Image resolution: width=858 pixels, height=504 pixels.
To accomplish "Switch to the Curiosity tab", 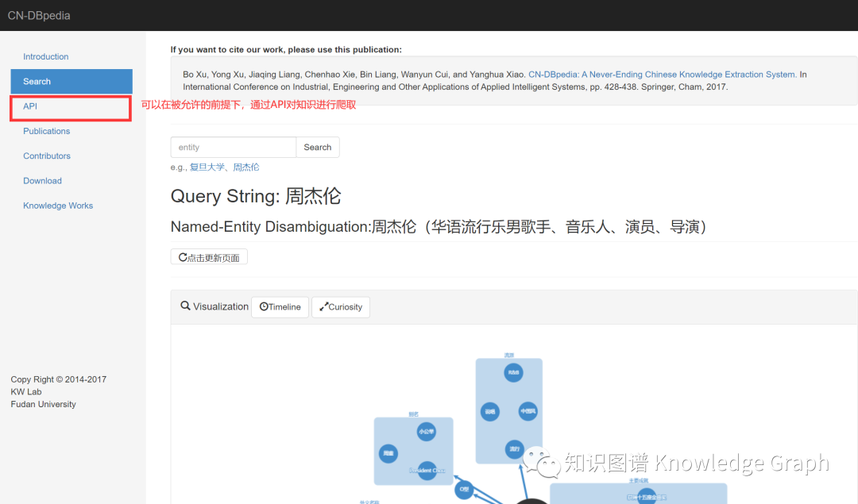I will 341,307.
